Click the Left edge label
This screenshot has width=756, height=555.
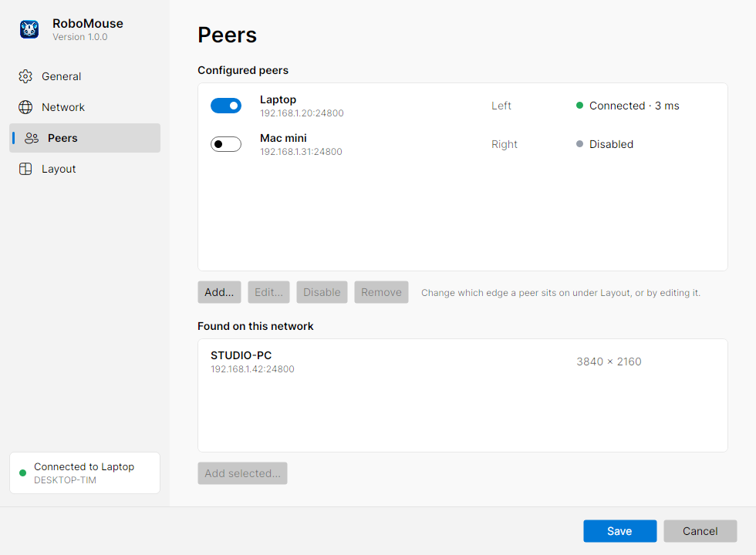pos(501,106)
